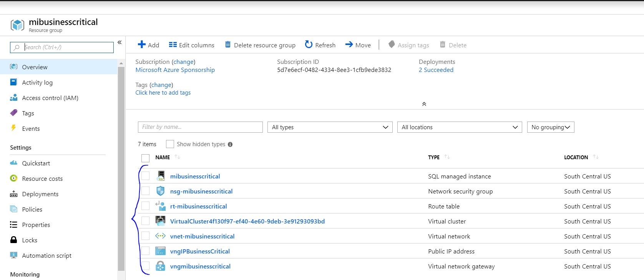Open Activity log in the left menu
The height and width of the screenshot is (280, 644).
(x=37, y=82)
